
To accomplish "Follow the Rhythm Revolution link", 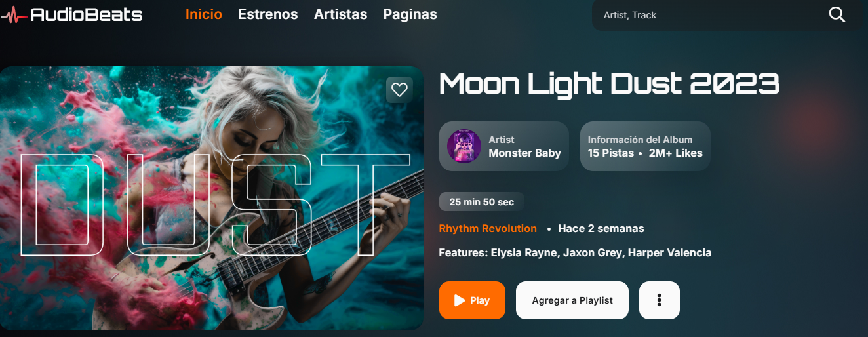I will [x=488, y=229].
